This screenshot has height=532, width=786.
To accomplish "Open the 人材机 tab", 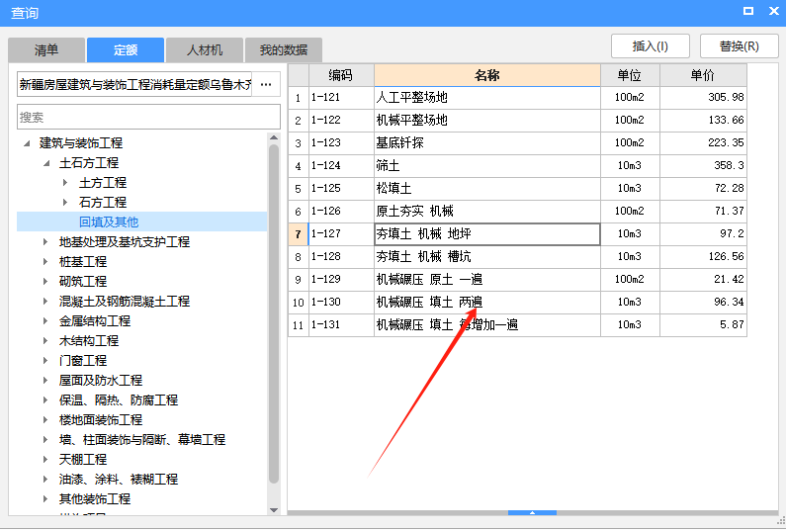I will pyautogui.click(x=205, y=50).
